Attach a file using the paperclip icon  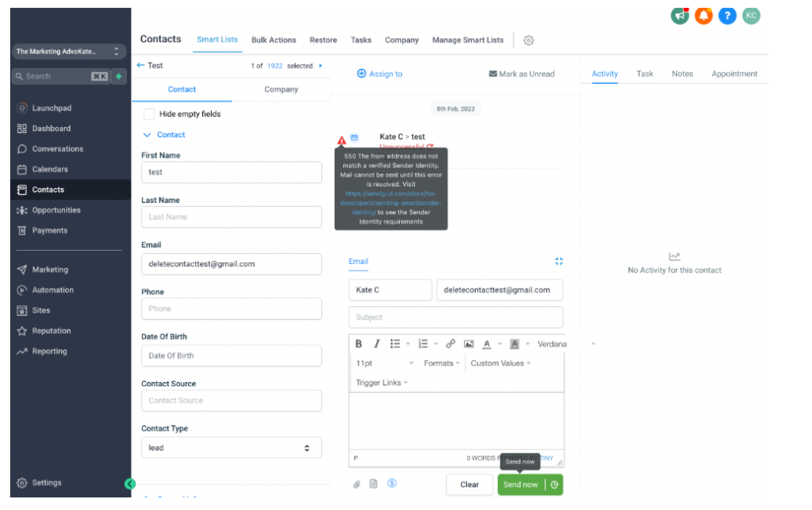[x=357, y=484]
